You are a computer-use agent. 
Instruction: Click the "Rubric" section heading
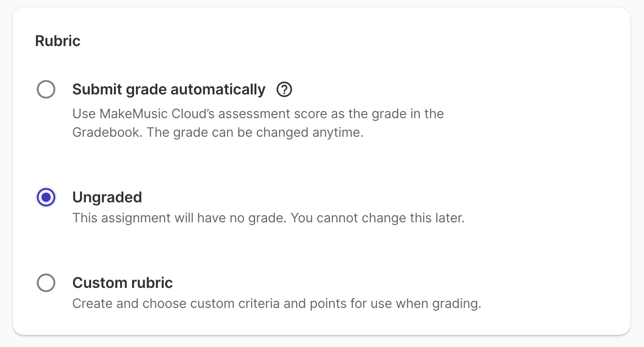[x=58, y=41]
